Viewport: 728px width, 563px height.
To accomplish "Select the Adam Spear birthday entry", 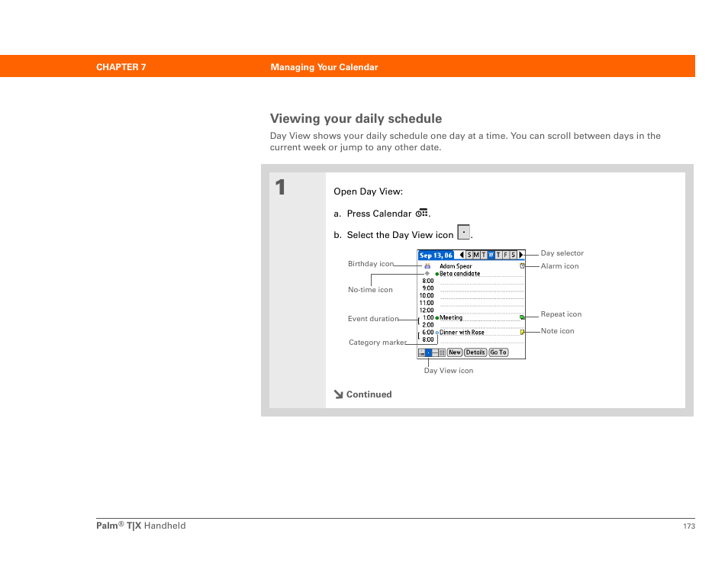I will [x=456, y=266].
